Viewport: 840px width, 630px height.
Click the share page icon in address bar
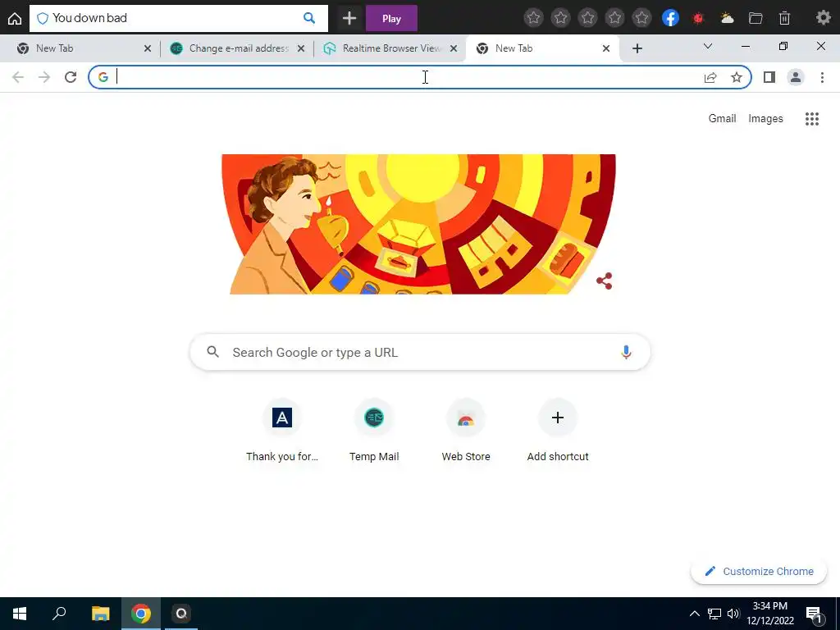coord(710,78)
